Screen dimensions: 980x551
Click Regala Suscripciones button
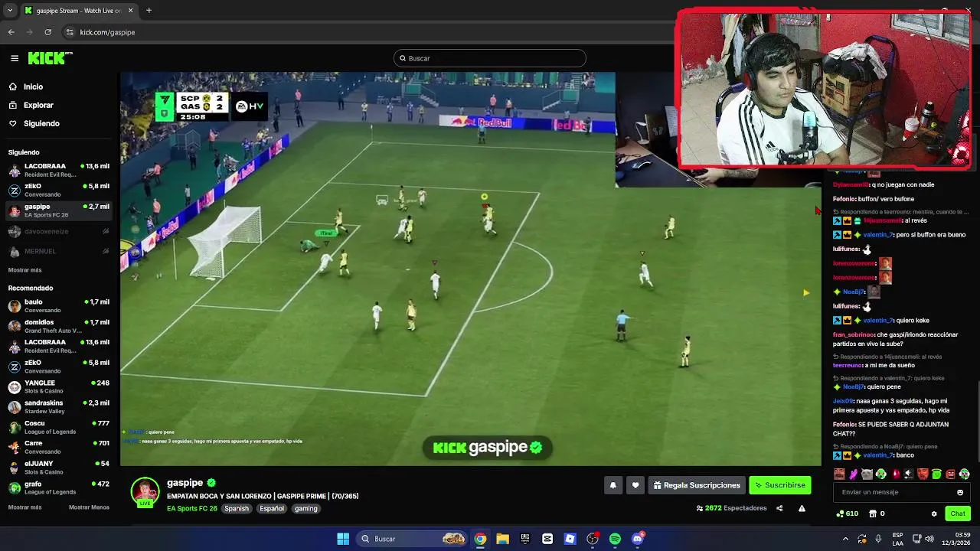click(697, 485)
